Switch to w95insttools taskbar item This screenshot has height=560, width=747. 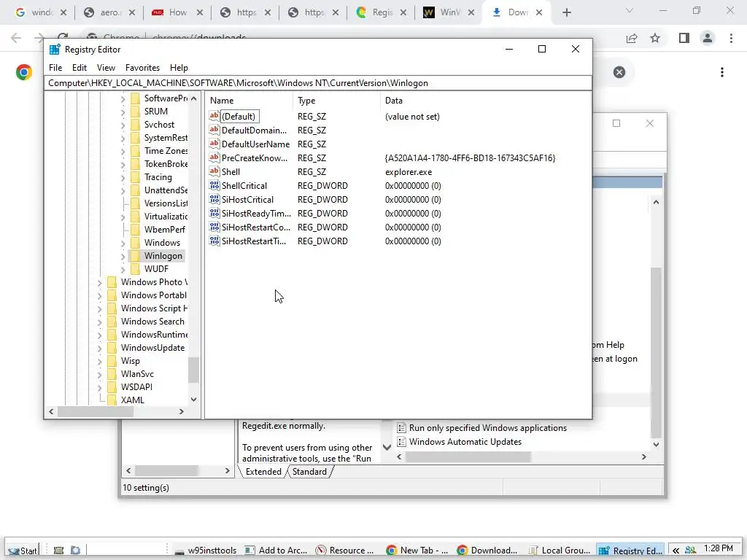click(206, 551)
